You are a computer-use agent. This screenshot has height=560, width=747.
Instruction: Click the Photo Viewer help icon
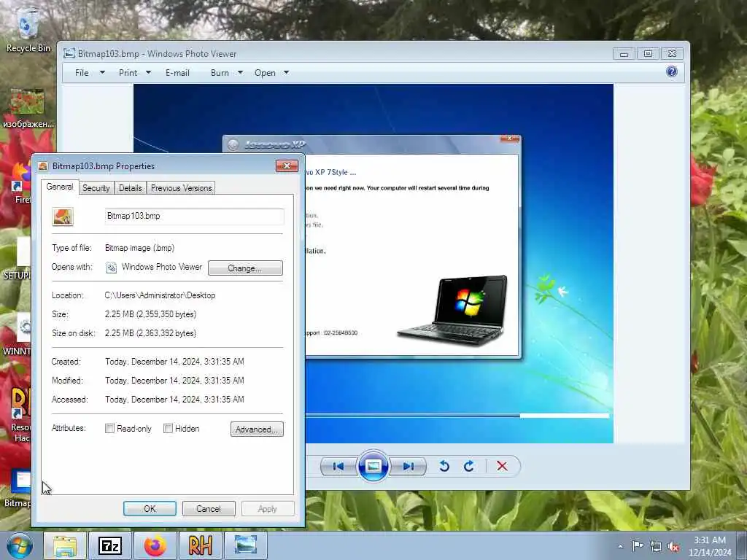[672, 72]
